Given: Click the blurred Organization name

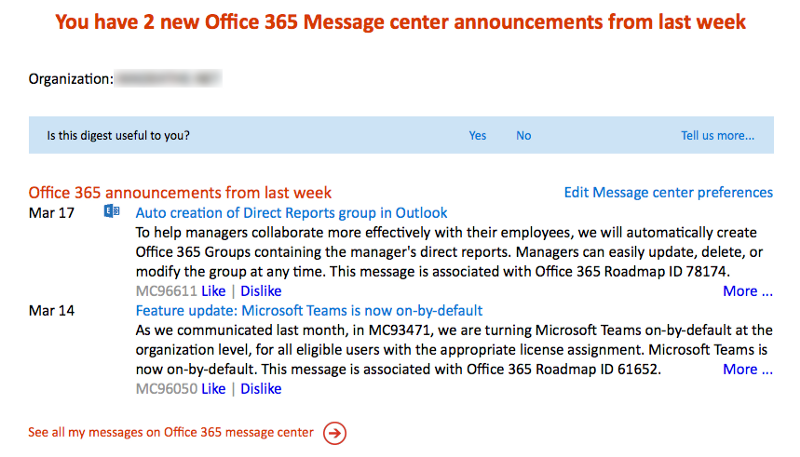Looking at the screenshot, I should click(x=168, y=79).
